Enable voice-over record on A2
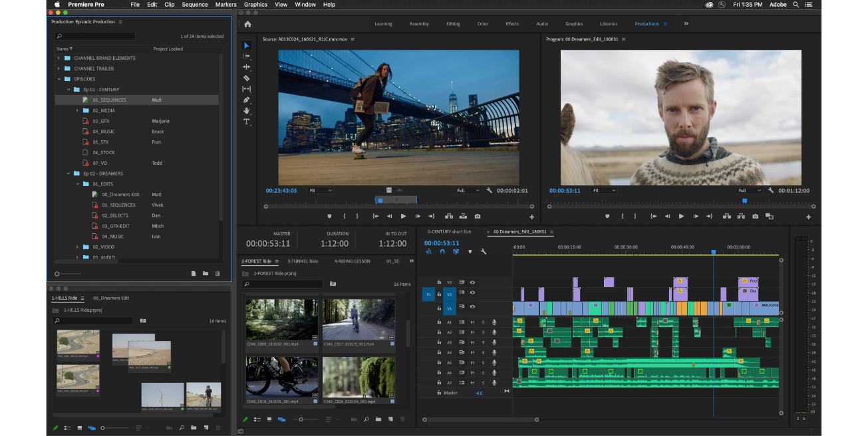868x436 pixels. [x=494, y=332]
